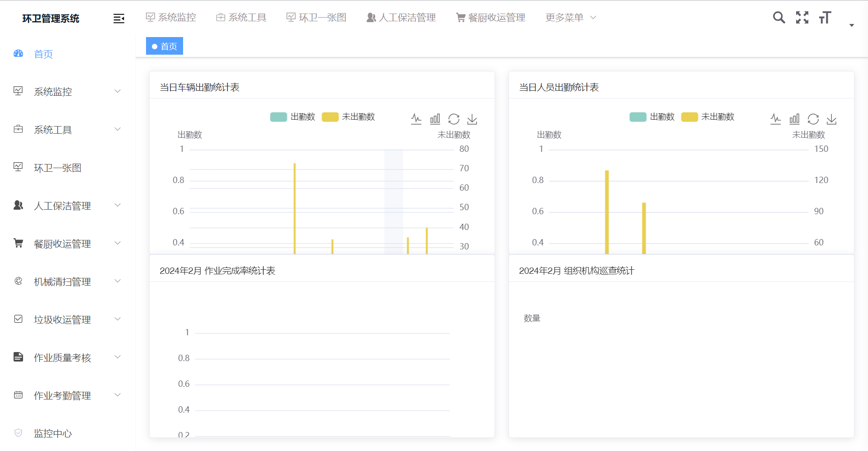
Task: Open the font size settings icon
Action: (x=825, y=18)
